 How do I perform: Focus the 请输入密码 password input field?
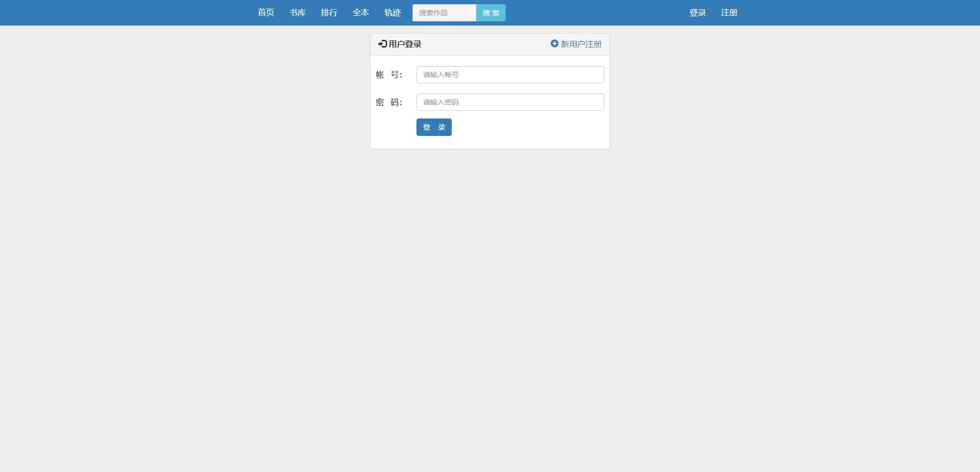(510, 102)
